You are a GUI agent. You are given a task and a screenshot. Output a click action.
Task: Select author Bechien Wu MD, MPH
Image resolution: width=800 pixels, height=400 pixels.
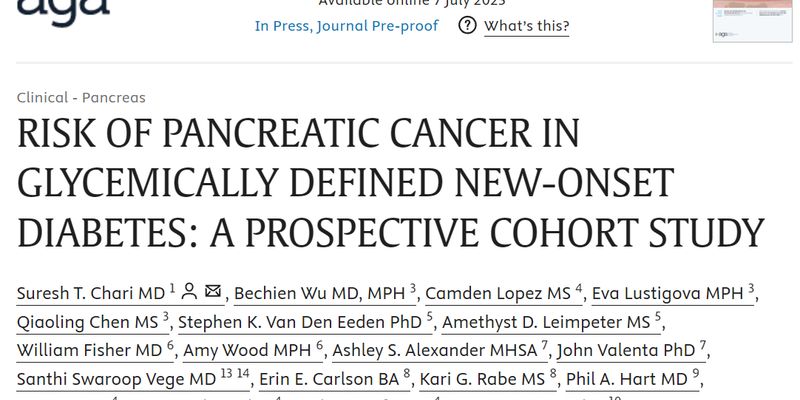tap(320, 293)
